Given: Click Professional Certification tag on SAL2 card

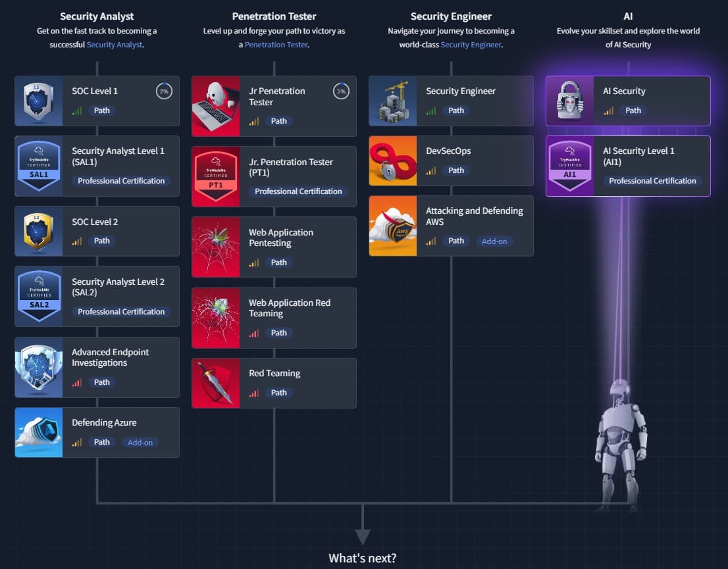Looking at the screenshot, I should 121,312.
